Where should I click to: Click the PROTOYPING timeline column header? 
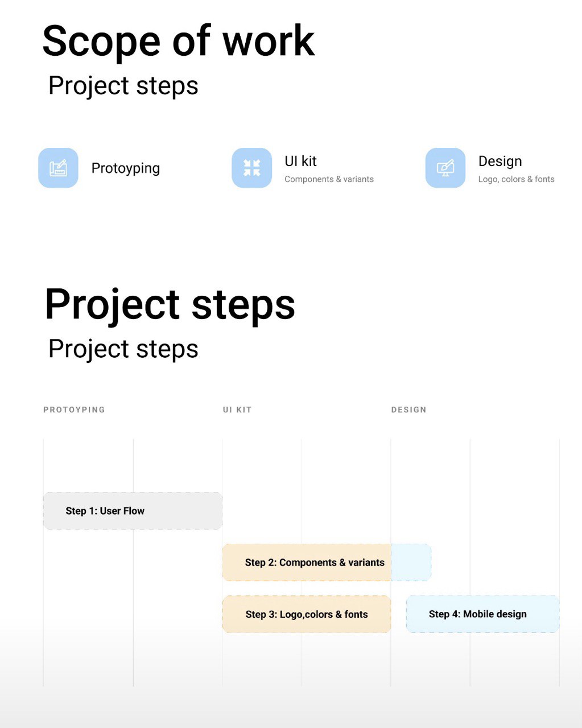coord(74,409)
